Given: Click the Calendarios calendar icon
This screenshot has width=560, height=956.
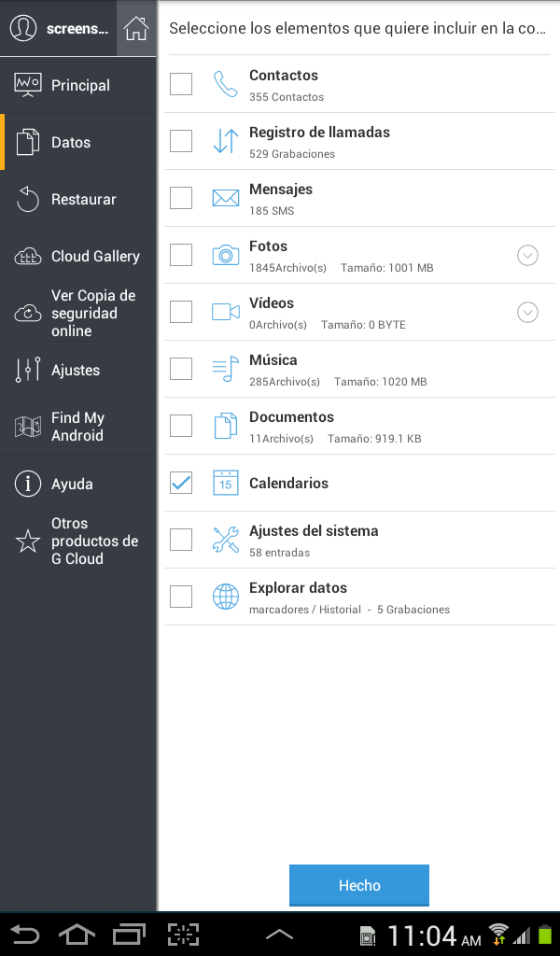Looking at the screenshot, I should click(226, 483).
